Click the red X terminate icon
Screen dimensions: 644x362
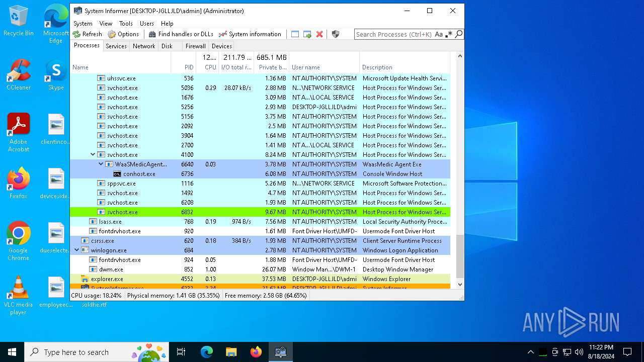tap(319, 34)
